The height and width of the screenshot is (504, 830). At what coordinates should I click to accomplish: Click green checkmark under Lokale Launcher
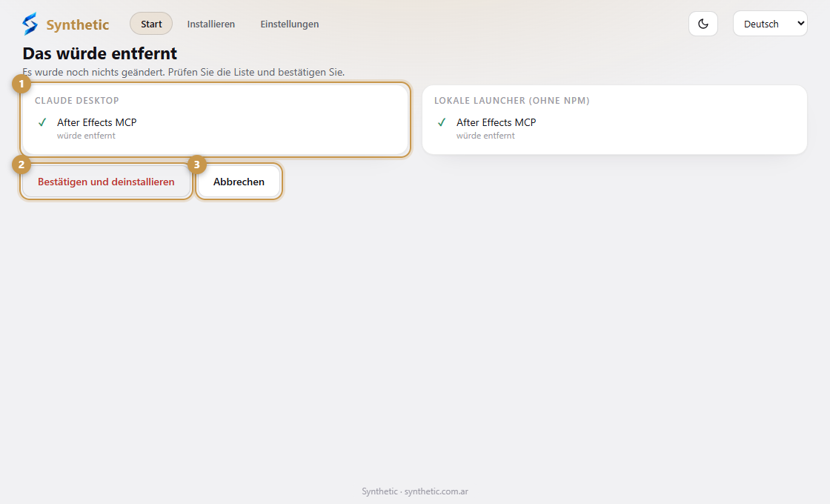point(442,122)
